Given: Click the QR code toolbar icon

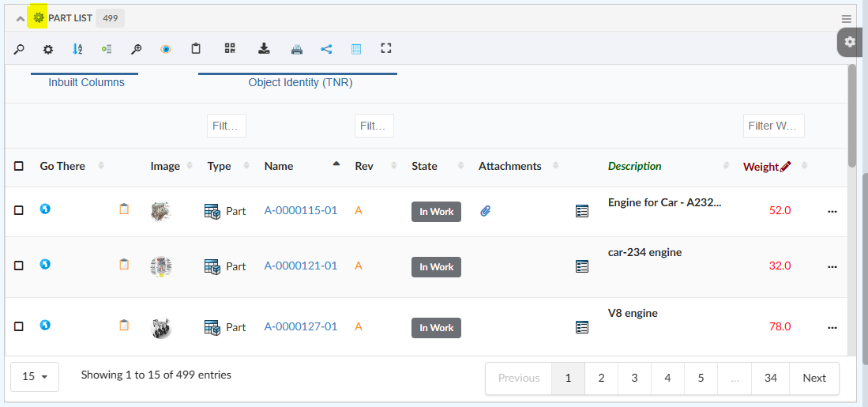Looking at the screenshot, I should coord(230,49).
